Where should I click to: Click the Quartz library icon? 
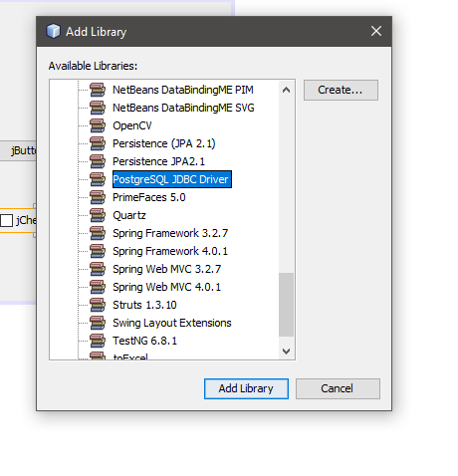tap(98, 215)
